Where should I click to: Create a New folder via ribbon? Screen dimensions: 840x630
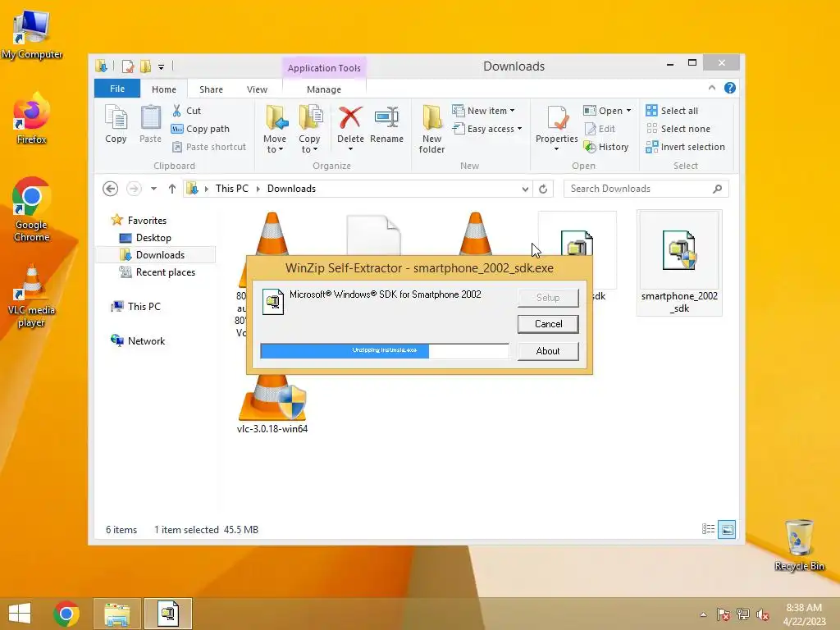point(431,129)
